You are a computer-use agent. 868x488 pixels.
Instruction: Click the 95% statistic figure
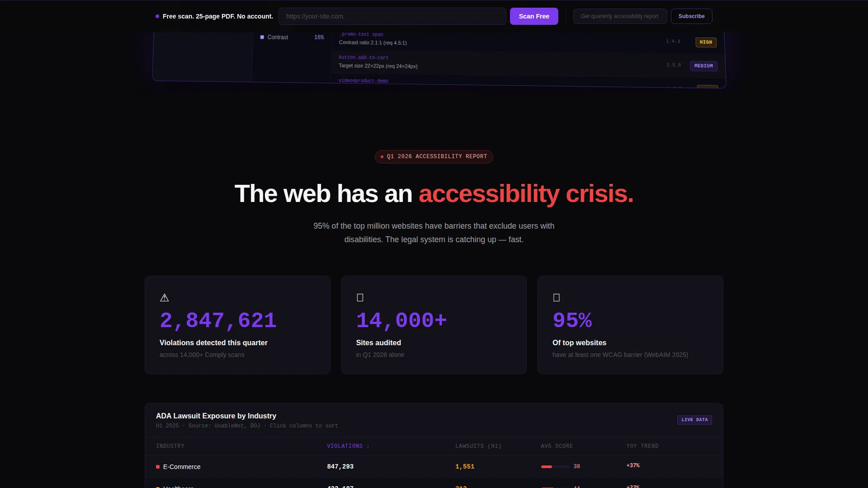572,320
